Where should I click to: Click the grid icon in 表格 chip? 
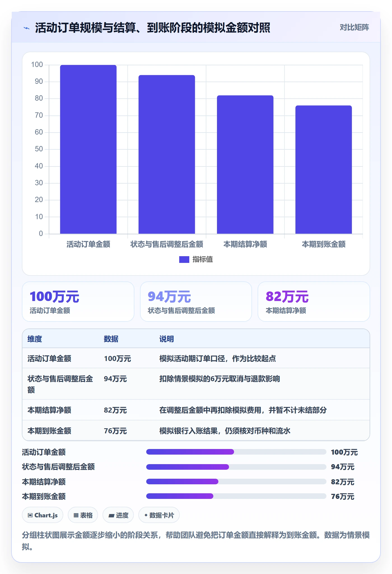pyautogui.click(x=76, y=515)
